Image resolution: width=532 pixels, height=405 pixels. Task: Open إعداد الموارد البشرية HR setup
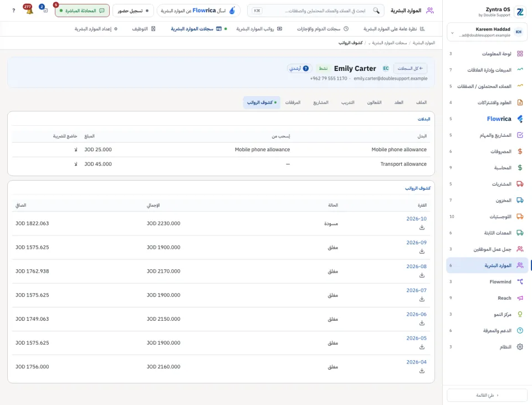coord(96,29)
